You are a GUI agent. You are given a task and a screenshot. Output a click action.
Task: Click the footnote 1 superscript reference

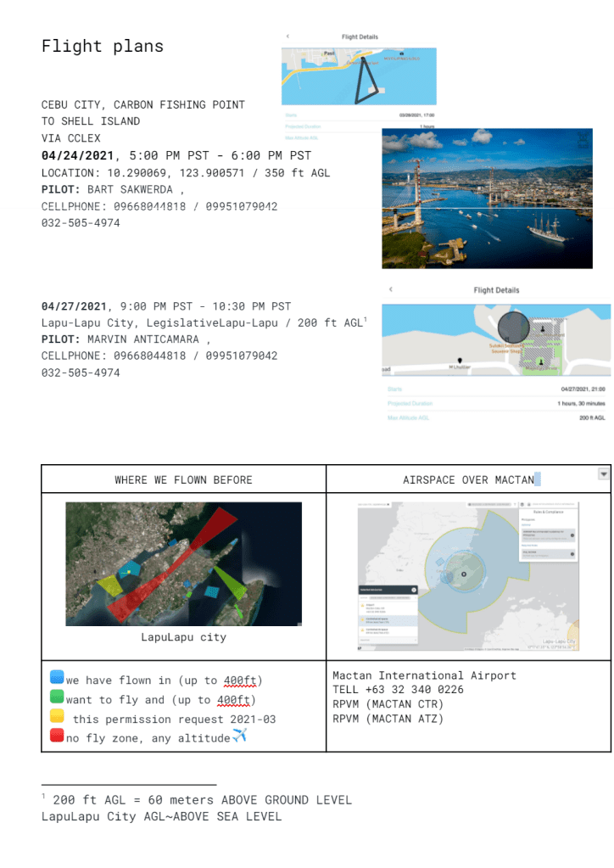(x=365, y=318)
